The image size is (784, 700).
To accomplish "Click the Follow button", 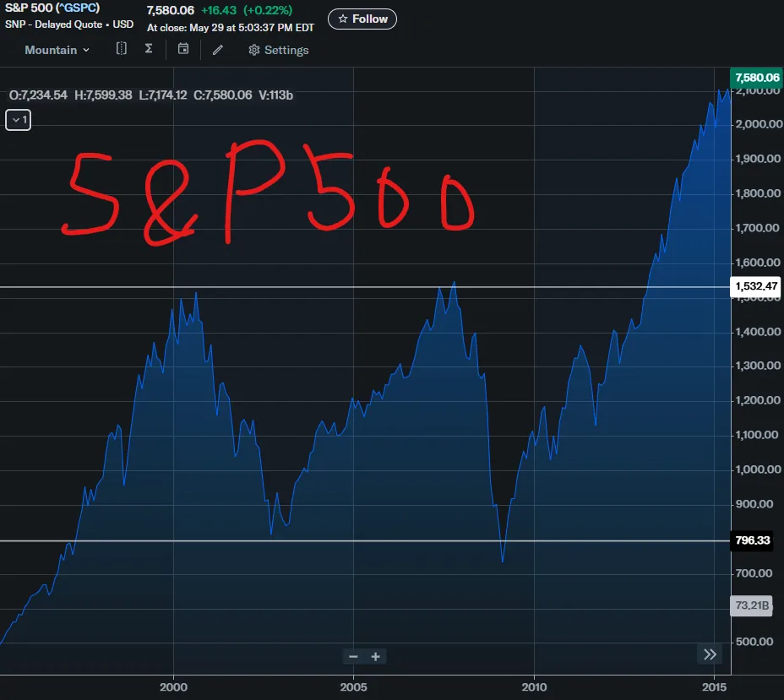I will click(362, 19).
